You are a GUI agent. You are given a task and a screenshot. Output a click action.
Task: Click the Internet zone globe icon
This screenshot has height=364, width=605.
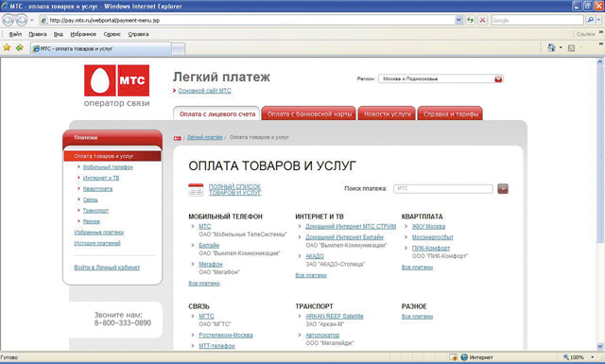[464, 357]
